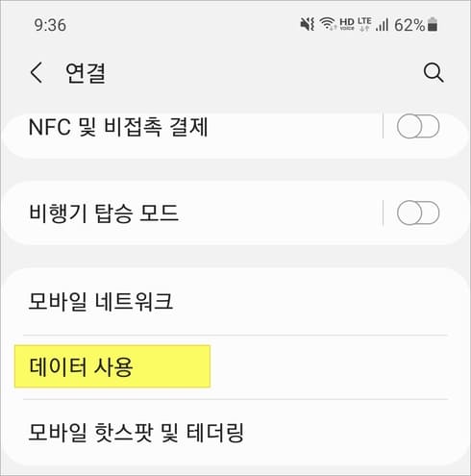The width and height of the screenshot is (471, 476).
Task: Tap divider beside the NFC toggle
Action: coord(383,126)
